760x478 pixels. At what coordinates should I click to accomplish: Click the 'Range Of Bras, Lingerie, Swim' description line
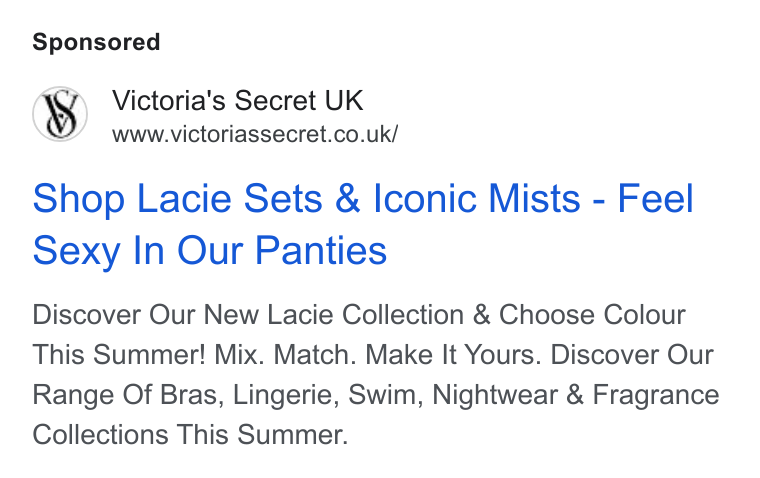point(376,395)
